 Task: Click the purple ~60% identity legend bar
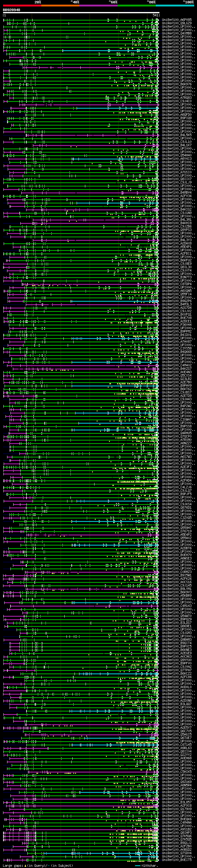point(99,6)
